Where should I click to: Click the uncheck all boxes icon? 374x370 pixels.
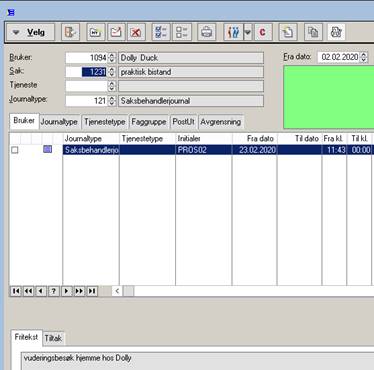click(182, 32)
